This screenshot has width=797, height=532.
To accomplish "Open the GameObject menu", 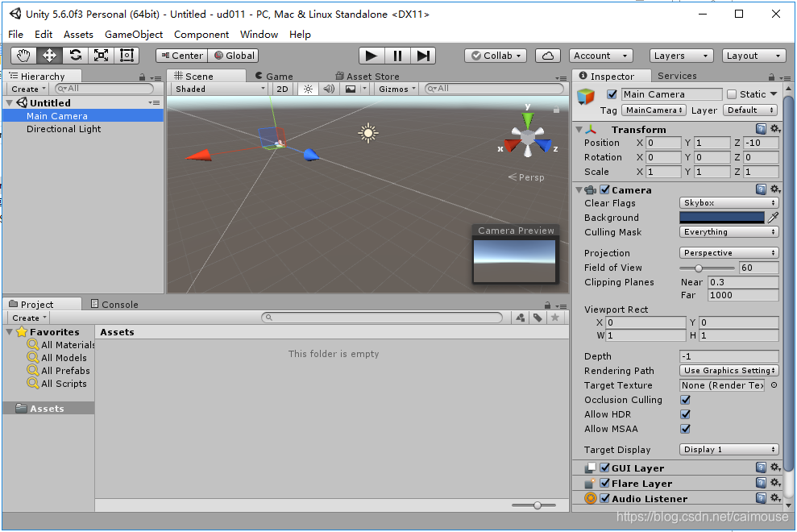I will pyautogui.click(x=134, y=35).
